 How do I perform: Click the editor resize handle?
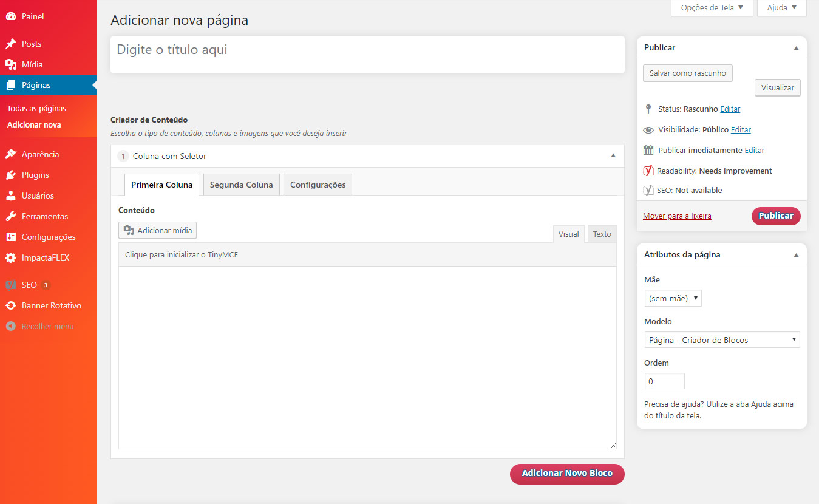coord(613,445)
